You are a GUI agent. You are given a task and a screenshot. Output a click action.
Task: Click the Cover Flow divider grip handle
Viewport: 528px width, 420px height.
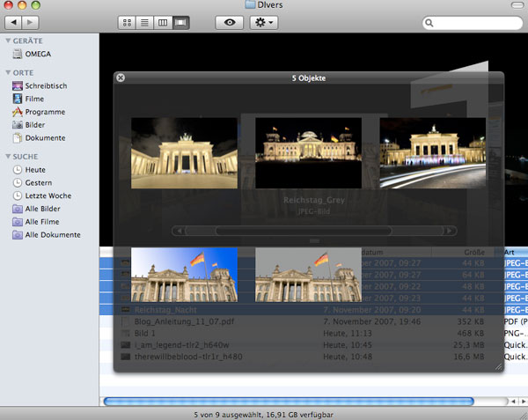[314, 241]
